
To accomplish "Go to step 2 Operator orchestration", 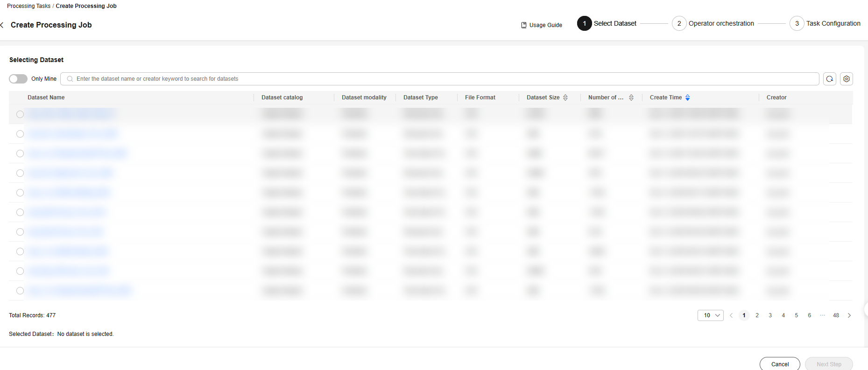I will [713, 23].
